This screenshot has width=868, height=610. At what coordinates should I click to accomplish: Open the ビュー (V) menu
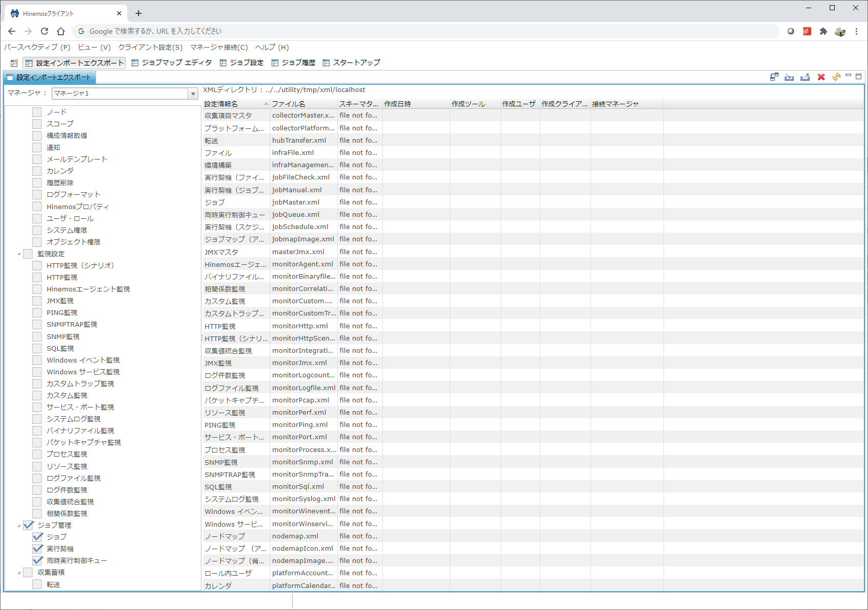(94, 47)
